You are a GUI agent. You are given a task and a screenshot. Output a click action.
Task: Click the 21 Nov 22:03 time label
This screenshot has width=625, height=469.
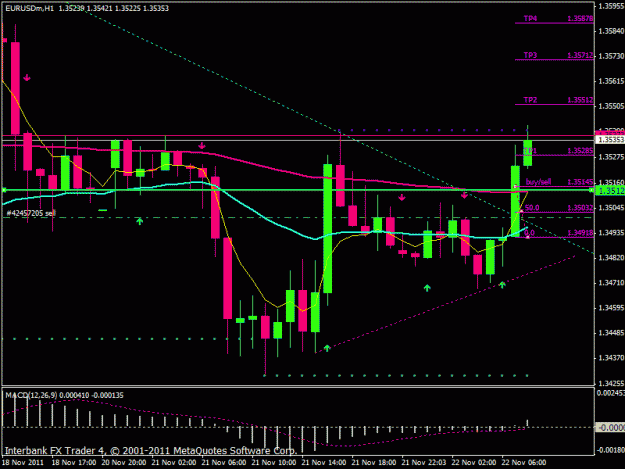(x=424, y=463)
